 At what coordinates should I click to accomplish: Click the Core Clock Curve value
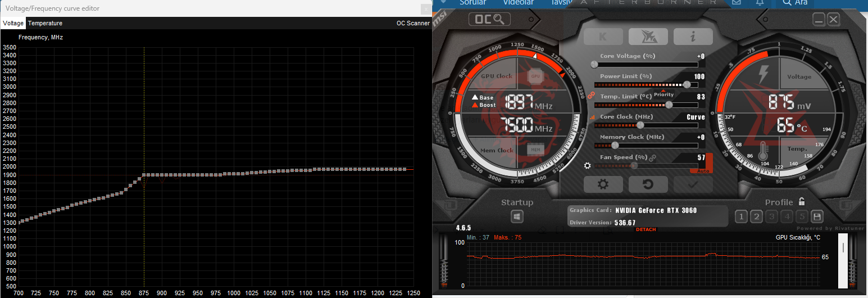[696, 117]
